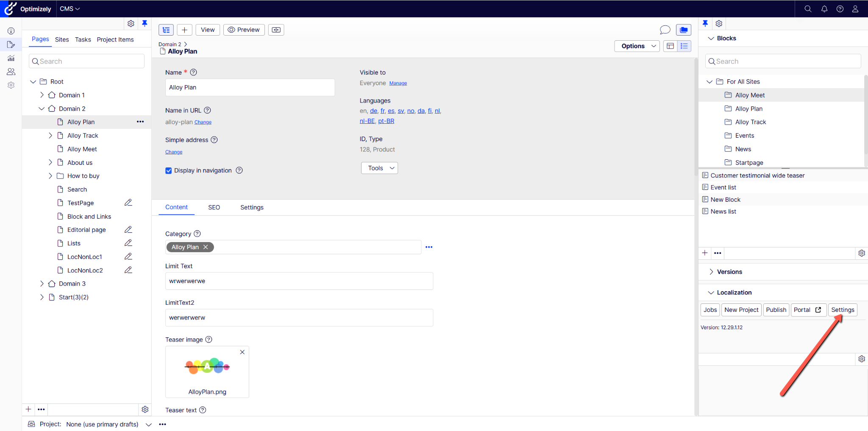Click the pt-BR language link
Image resolution: width=868 pixels, height=431 pixels.
pyautogui.click(x=386, y=121)
